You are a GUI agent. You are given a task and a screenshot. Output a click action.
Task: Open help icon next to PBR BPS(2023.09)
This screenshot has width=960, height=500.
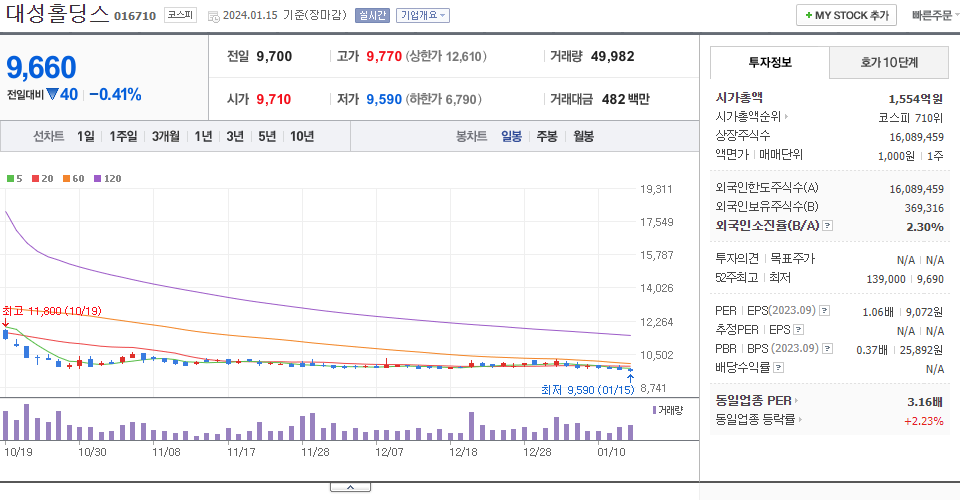click(827, 349)
